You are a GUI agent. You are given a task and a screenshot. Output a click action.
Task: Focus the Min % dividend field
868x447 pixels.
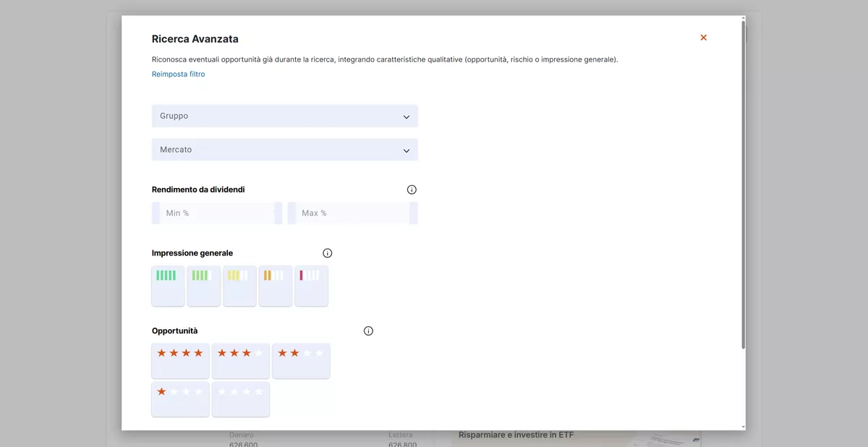tap(217, 213)
